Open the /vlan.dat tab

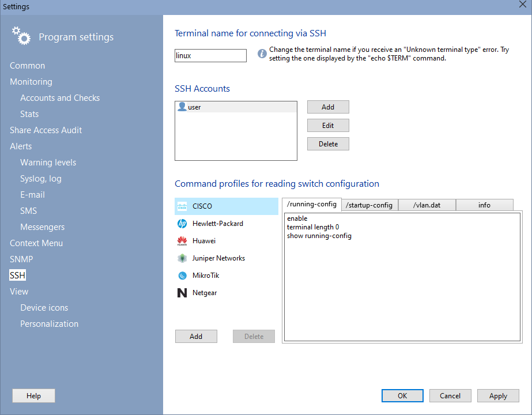pos(427,205)
